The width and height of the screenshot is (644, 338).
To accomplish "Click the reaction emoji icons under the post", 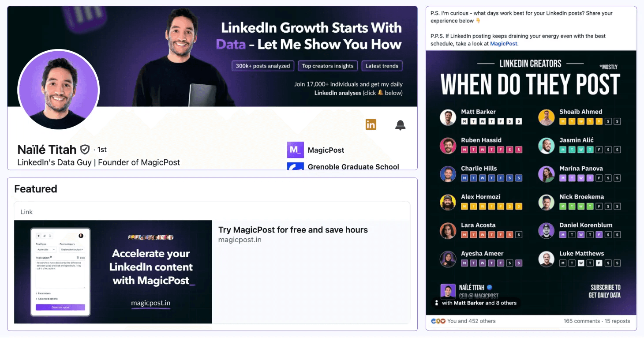I will coord(438,321).
